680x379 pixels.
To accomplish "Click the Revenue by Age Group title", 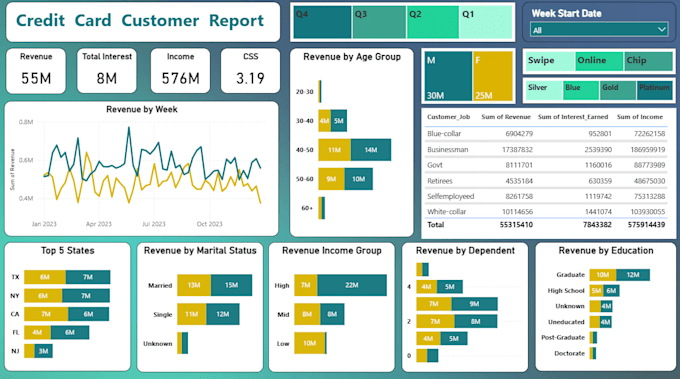I will [352, 57].
